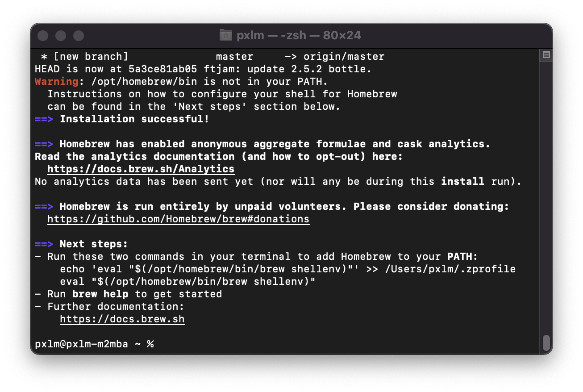583x392 pixels.
Task: Select the 'Next steps:' heading
Action: click(93, 244)
